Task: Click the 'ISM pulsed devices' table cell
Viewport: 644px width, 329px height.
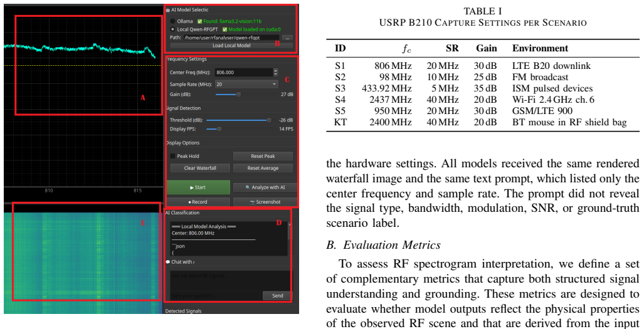Action: [552, 88]
